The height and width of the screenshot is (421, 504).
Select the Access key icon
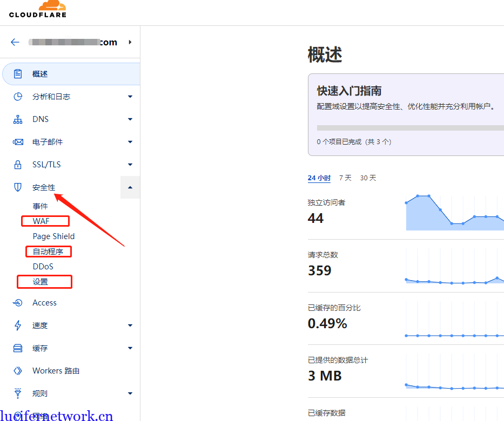click(17, 302)
